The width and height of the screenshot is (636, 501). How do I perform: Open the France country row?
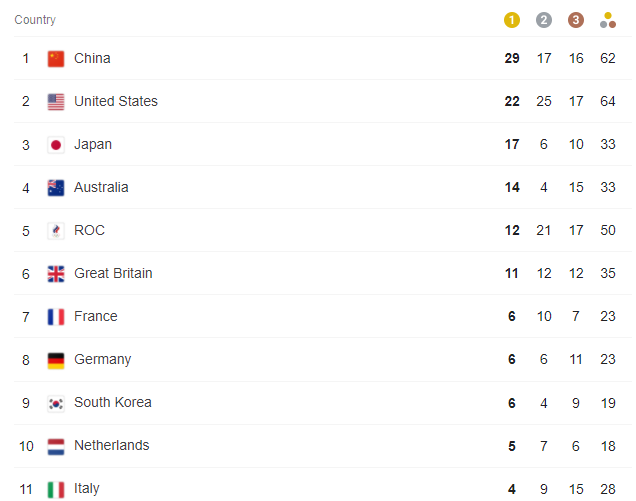pos(322,316)
